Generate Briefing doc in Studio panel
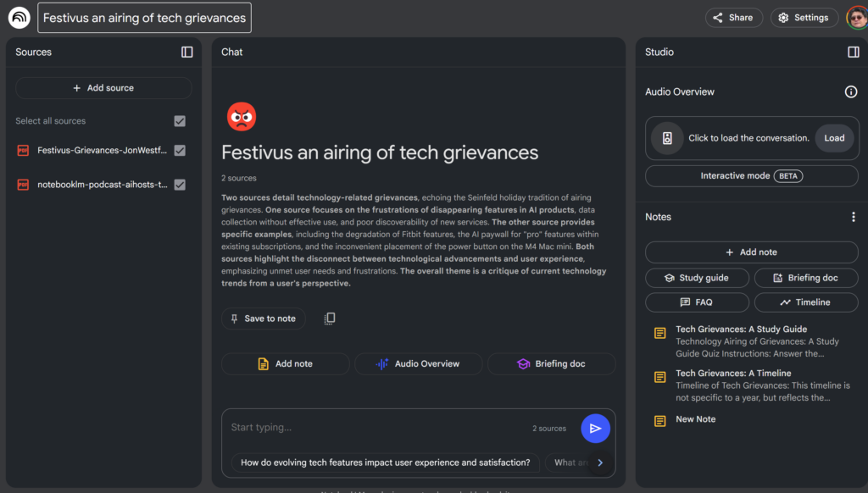868x493 pixels. pos(806,278)
